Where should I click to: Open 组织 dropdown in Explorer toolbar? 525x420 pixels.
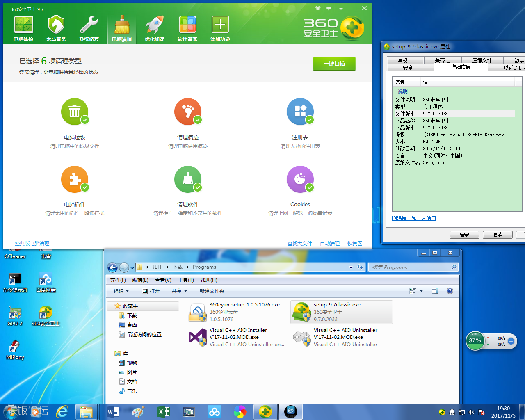pyautogui.click(x=121, y=291)
